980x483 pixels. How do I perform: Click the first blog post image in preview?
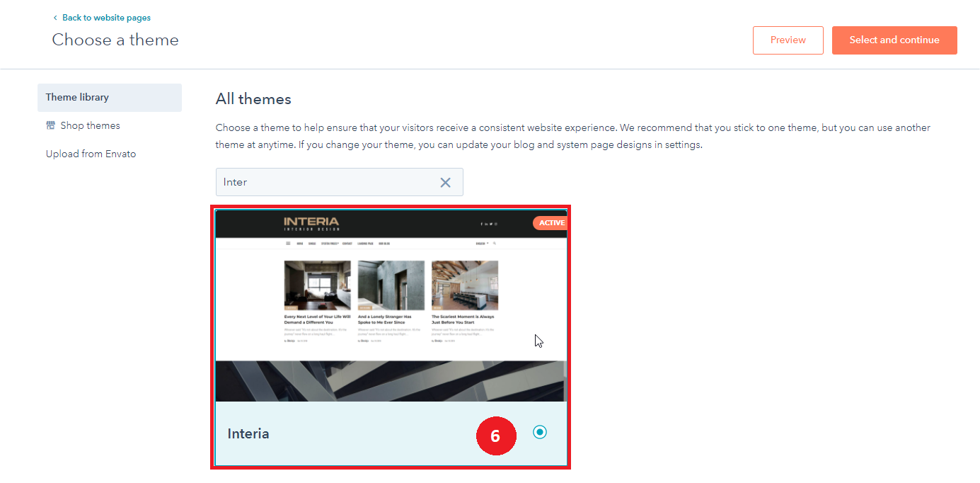[317, 285]
